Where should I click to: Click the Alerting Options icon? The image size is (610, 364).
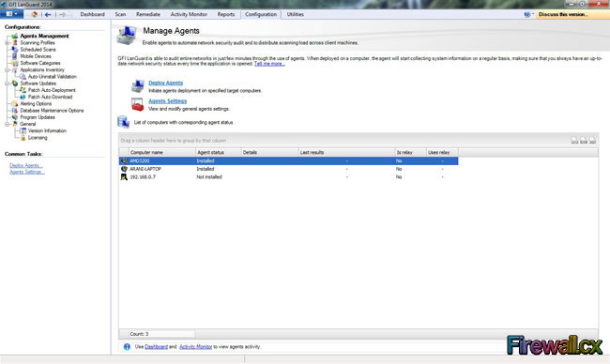[x=14, y=104]
